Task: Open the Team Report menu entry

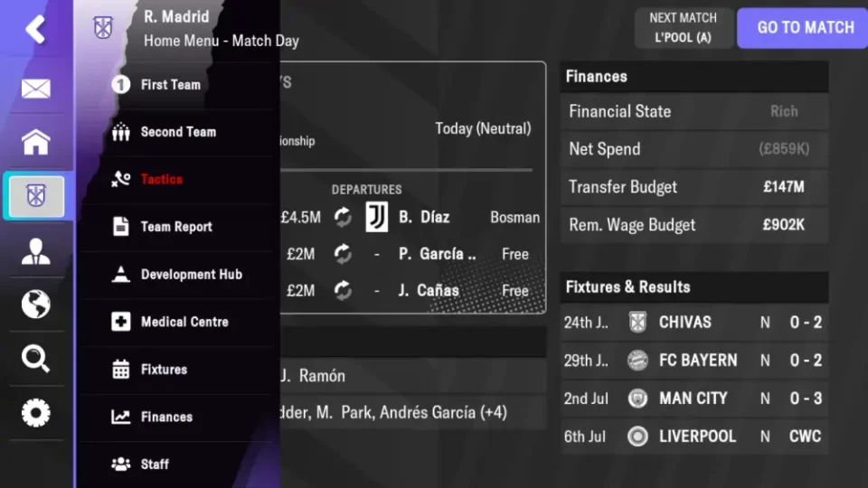Action: (x=176, y=227)
